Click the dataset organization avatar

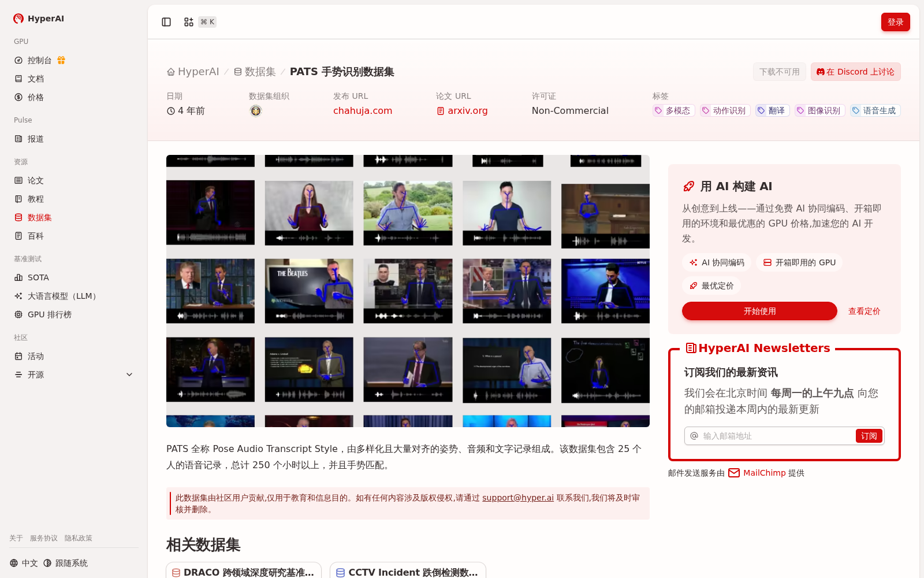tap(256, 111)
